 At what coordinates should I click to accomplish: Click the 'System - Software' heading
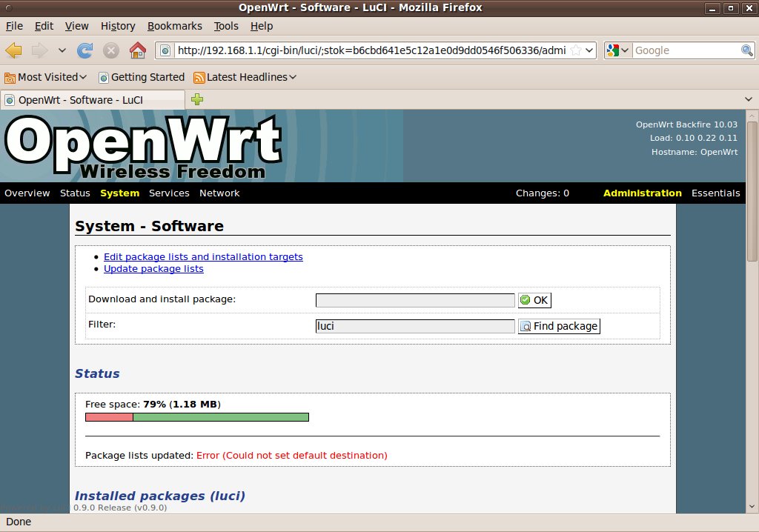click(x=150, y=226)
